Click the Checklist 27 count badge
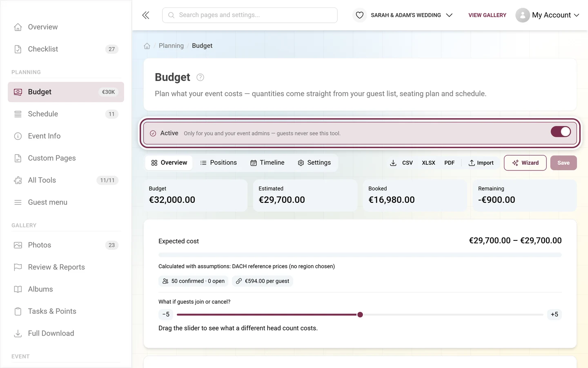This screenshot has height=368, width=588. click(112, 49)
